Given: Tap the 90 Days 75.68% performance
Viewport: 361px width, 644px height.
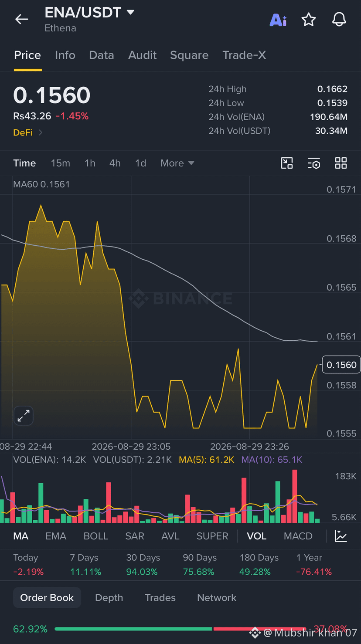Looking at the screenshot, I should [200, 565].
